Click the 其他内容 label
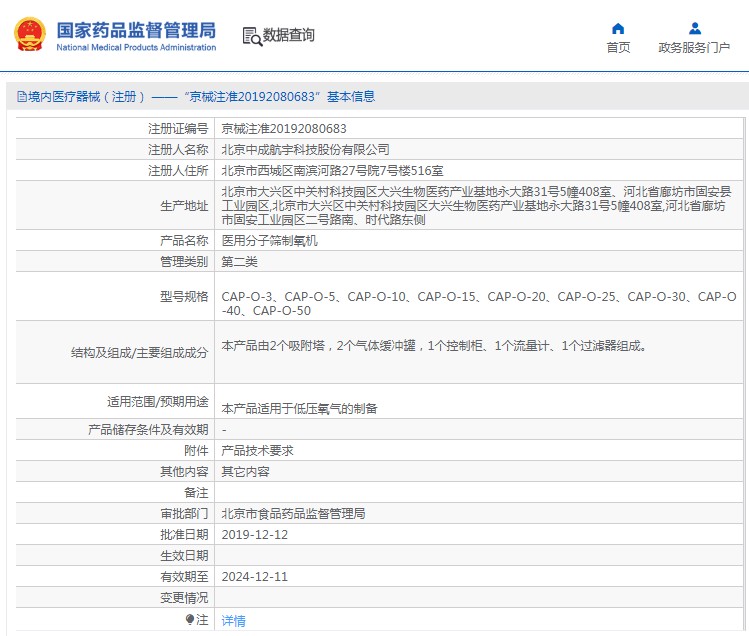Viewport: 749px width, 636px height. click(184, 472)
